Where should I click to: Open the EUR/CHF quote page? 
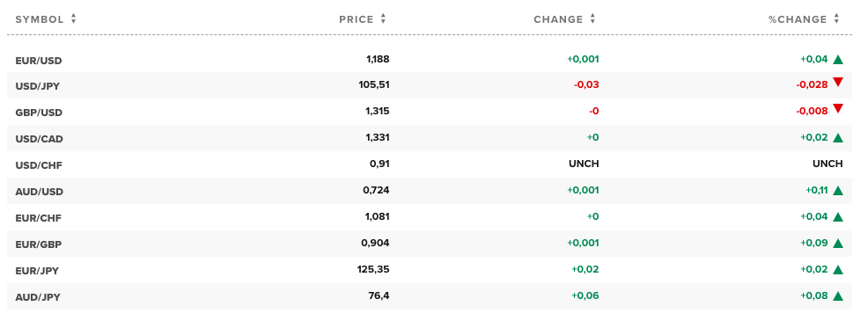[38, 218]
